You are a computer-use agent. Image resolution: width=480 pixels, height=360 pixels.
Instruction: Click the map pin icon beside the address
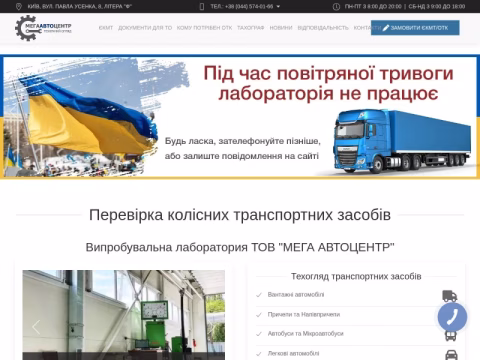click(x=19, y=6)
